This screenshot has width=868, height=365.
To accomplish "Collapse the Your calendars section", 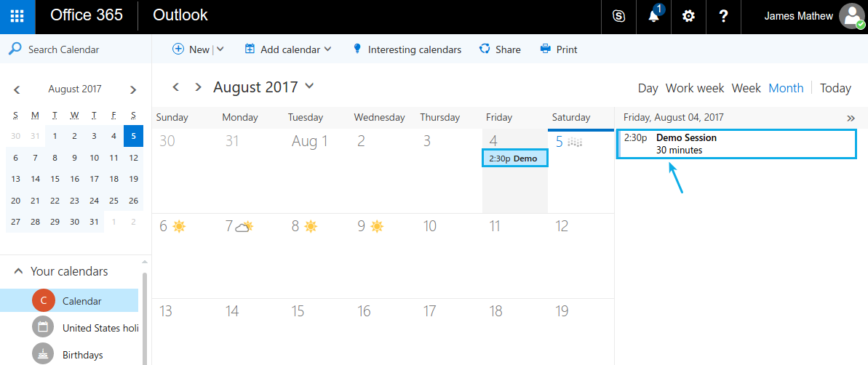I will 19,271.
